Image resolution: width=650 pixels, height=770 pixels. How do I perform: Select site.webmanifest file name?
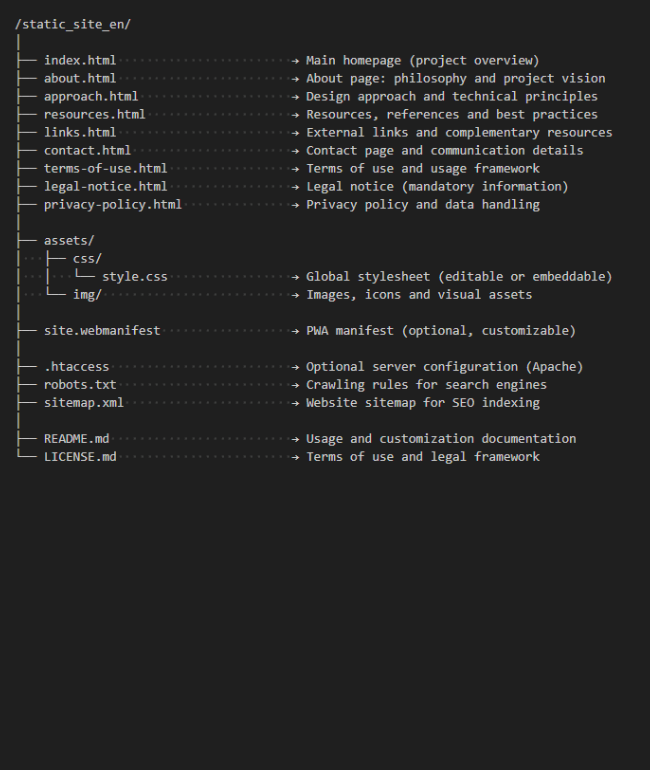point(102,330)
